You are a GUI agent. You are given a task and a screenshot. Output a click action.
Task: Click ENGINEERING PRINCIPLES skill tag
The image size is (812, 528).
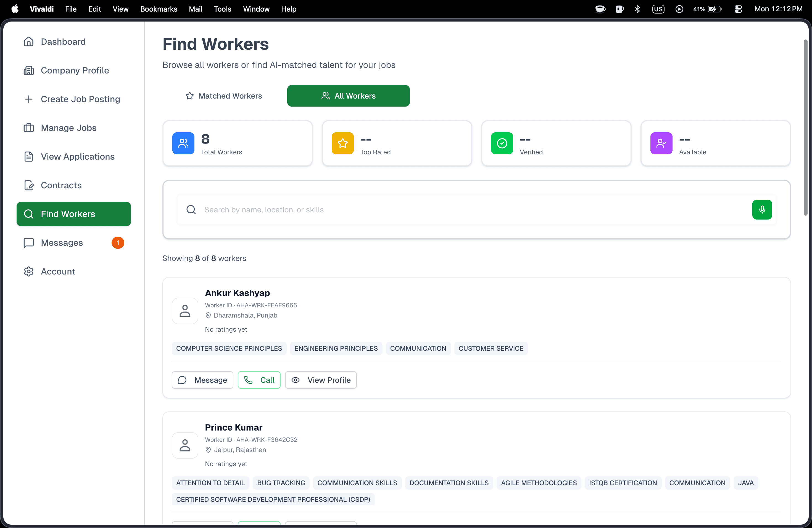pos(336,348)
